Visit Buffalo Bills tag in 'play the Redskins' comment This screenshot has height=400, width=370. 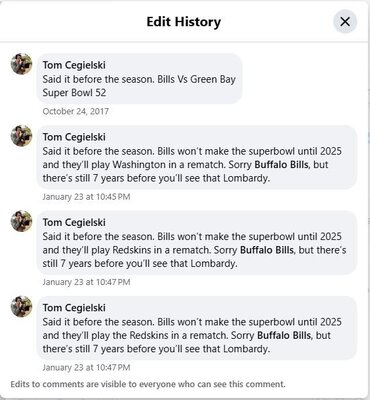click(284, 335)
